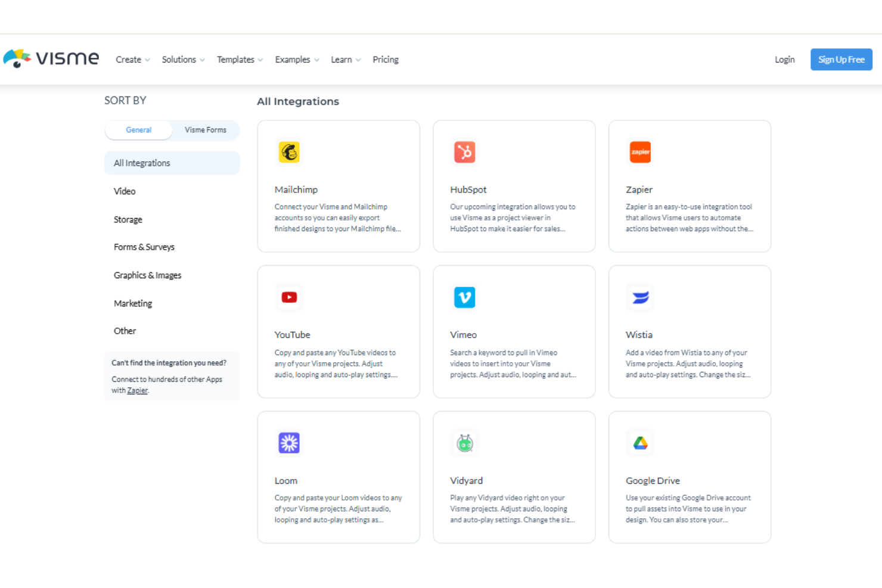Filter by Storage category

coord(128,219)
